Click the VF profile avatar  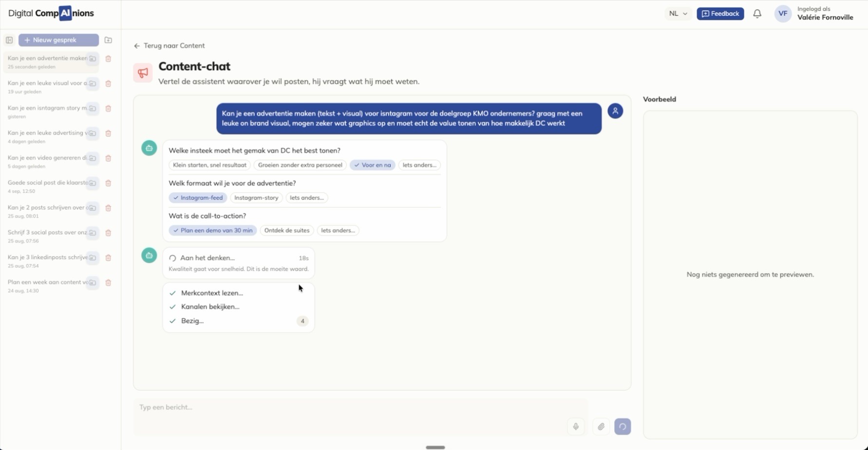pos(783,14)
